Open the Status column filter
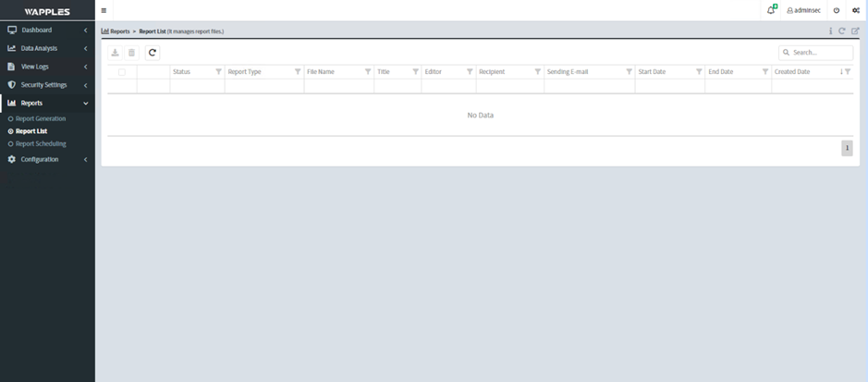The image size is (868, 382). 218,71
